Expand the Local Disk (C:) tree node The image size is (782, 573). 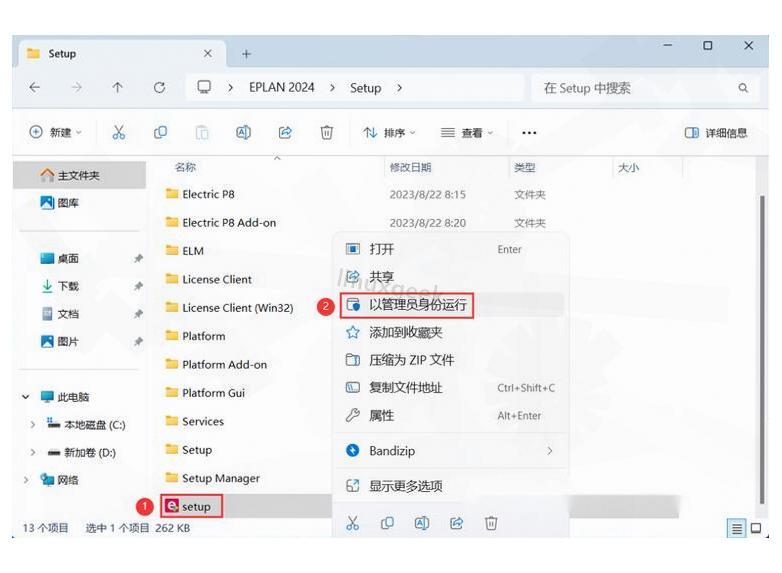click(x=33, y=424)
